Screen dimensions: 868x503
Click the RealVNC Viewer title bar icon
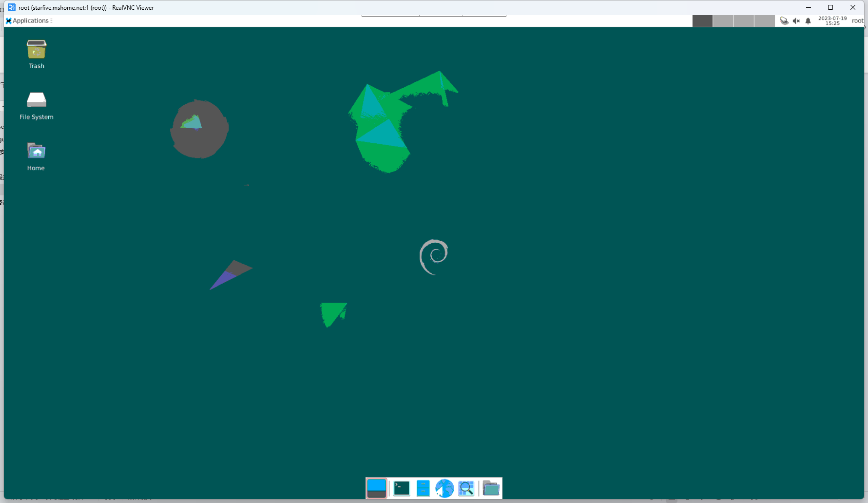click(12, 7)
